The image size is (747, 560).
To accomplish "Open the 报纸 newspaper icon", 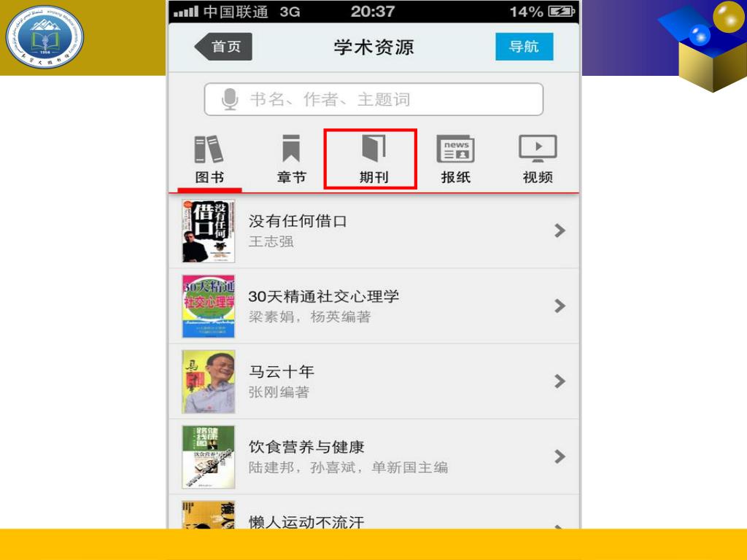I will 455,149.
